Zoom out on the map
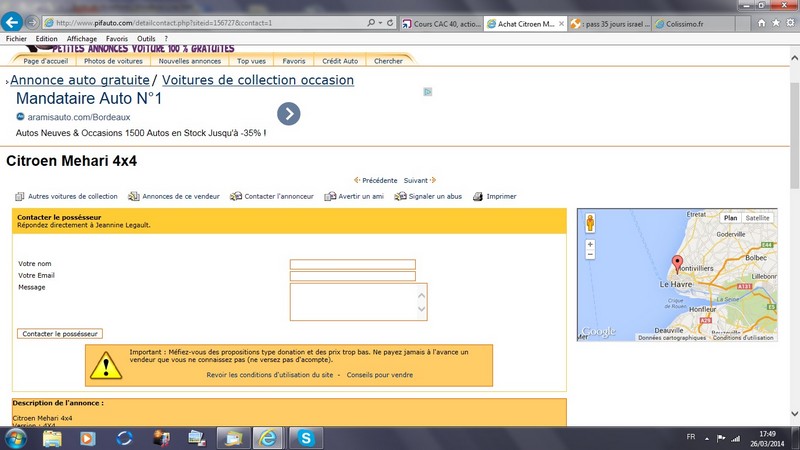The image size is (800, 450). pos(590,254)
